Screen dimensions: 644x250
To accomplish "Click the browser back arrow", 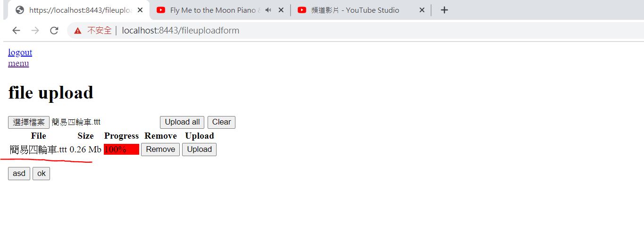I will [16, 31].
